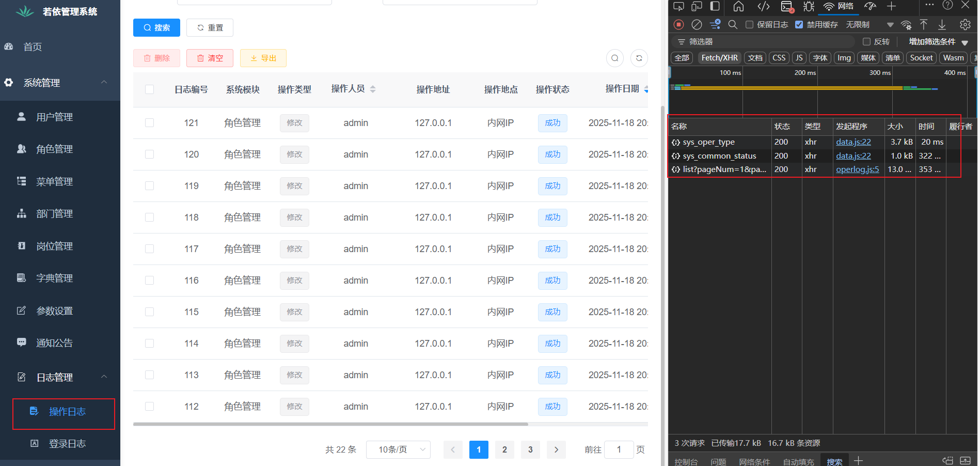The width and height of the screenshot is (980, 466).
Task: Clear the network log
Action: coord(697,24)
